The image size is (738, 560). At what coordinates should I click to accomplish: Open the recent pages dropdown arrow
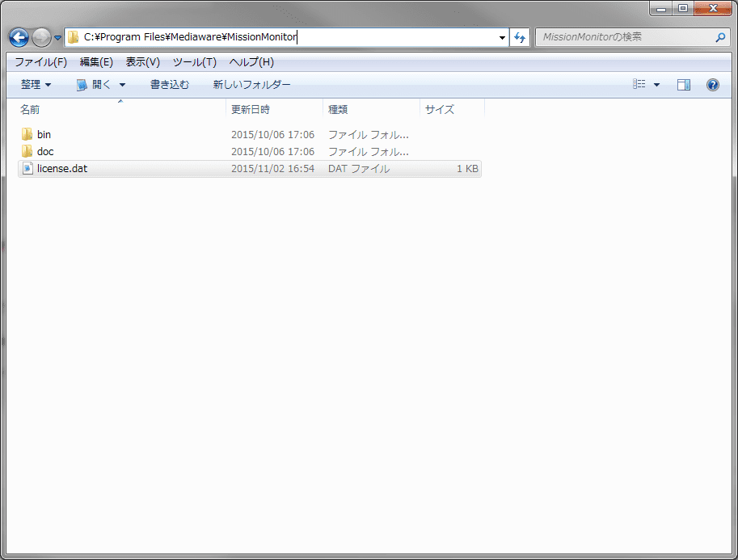57,38
